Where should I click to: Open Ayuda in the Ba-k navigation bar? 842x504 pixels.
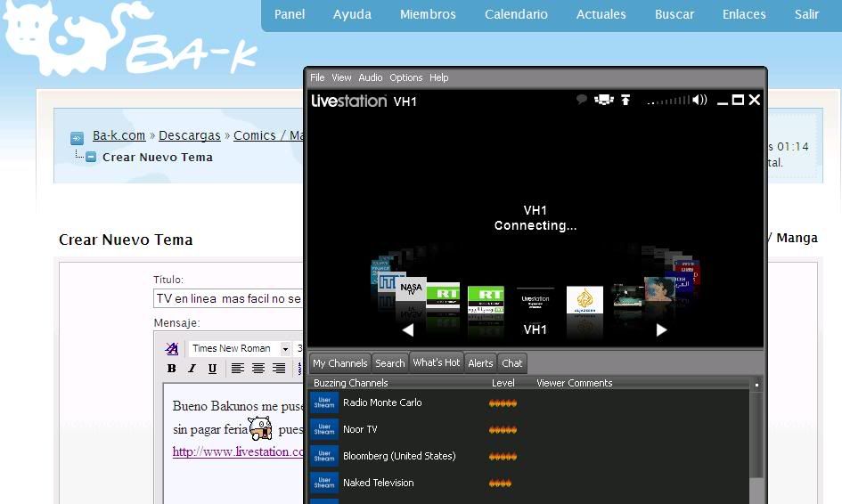pos(352,14)
